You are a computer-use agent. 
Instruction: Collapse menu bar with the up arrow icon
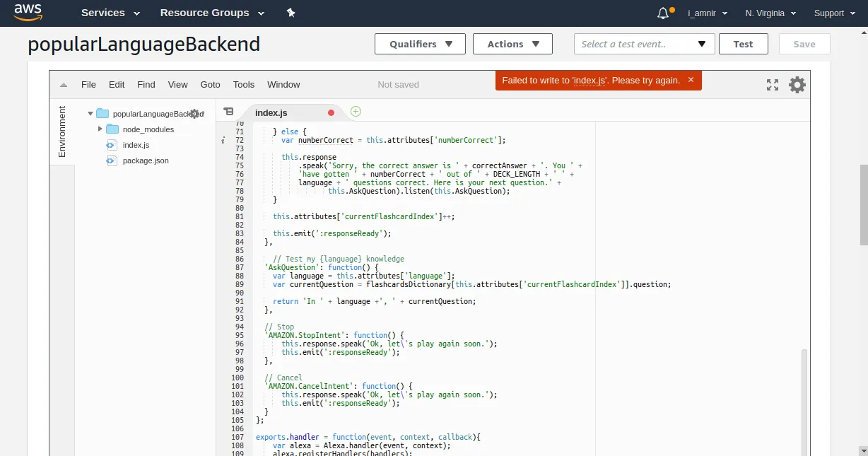[x=64, y=85]
